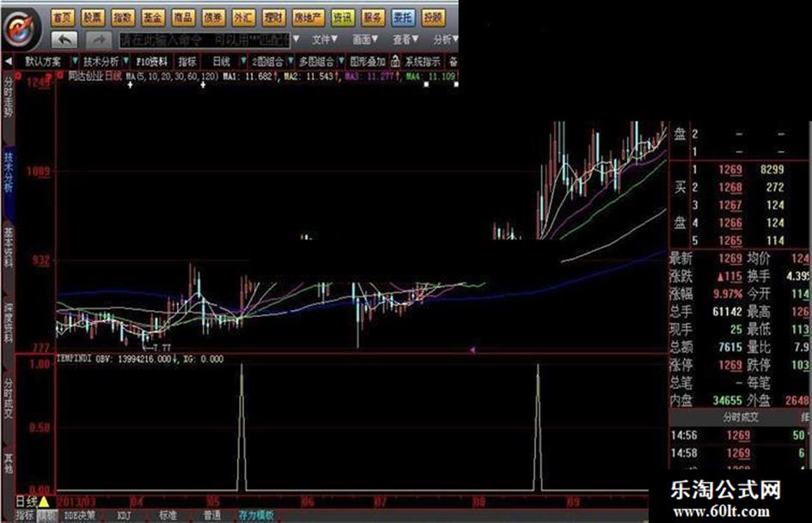Switch to 分时走势 sidebar tab

click(9, 97)
